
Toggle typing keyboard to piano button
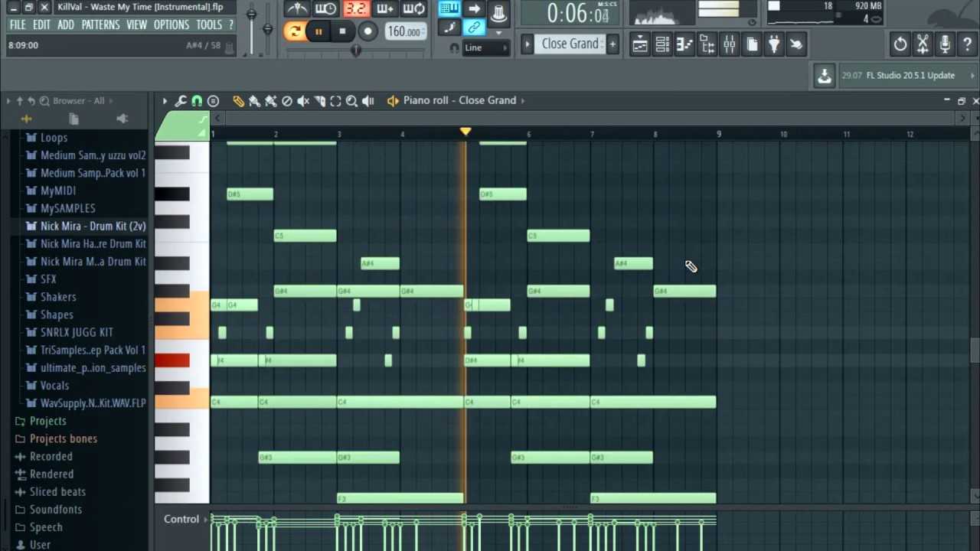pyautogui.click(x=449, y=9)
